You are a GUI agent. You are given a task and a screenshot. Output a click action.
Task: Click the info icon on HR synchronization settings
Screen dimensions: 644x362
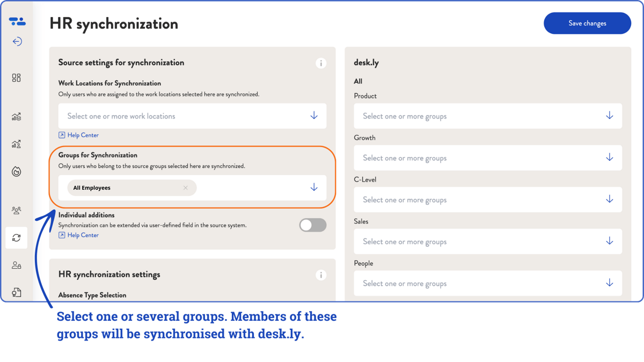[321, 275]
